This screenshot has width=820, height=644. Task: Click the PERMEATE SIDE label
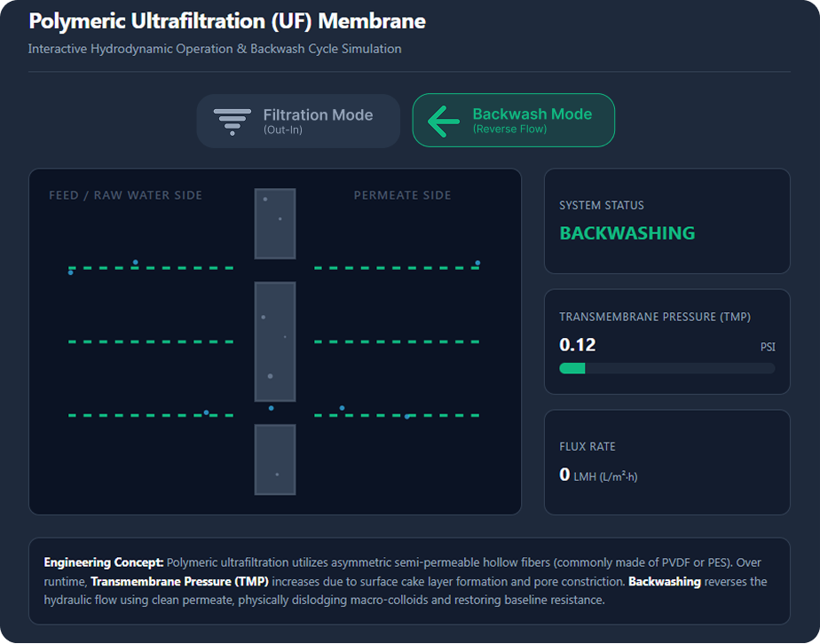(402, 195)
